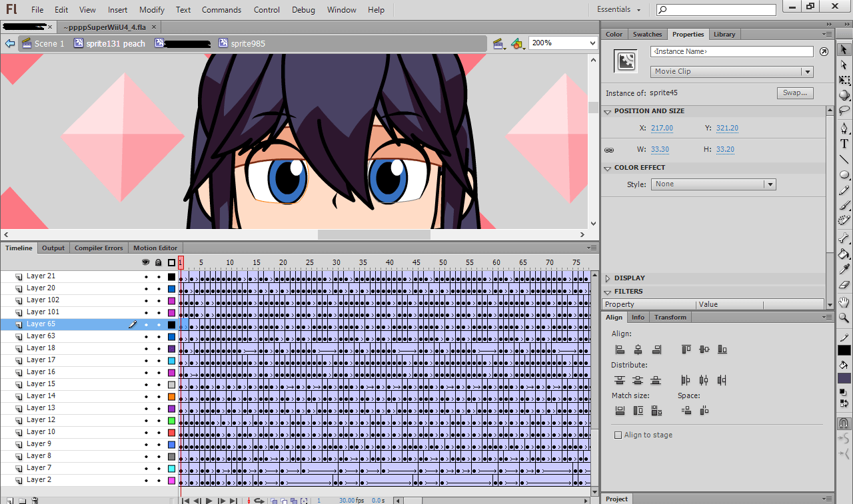Viewport: 853px width, 504px height.
Task: Toggle Loop playback icon
Action: point(259,501)
